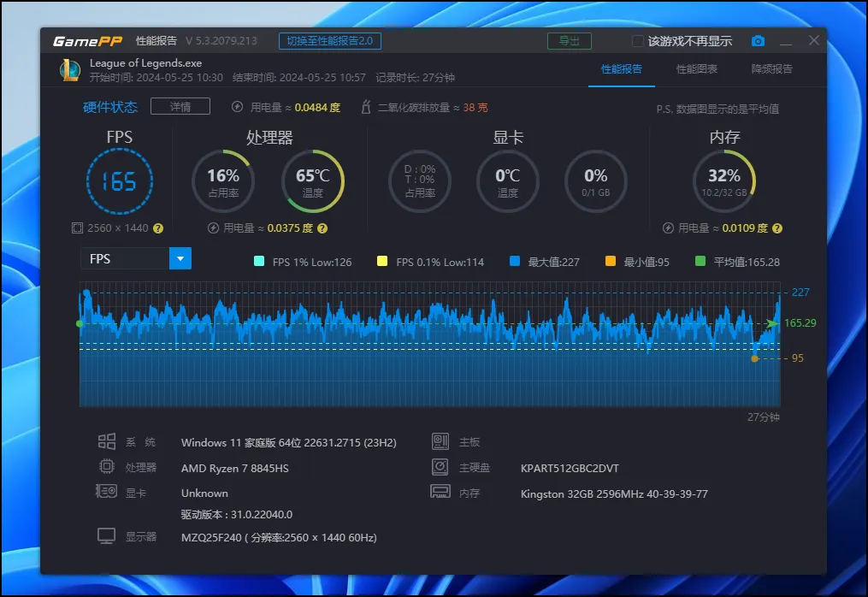This screenshot has height=597, width=868.
Task: Click the League of Legends game icon
Action: click(x=70, y=70)
